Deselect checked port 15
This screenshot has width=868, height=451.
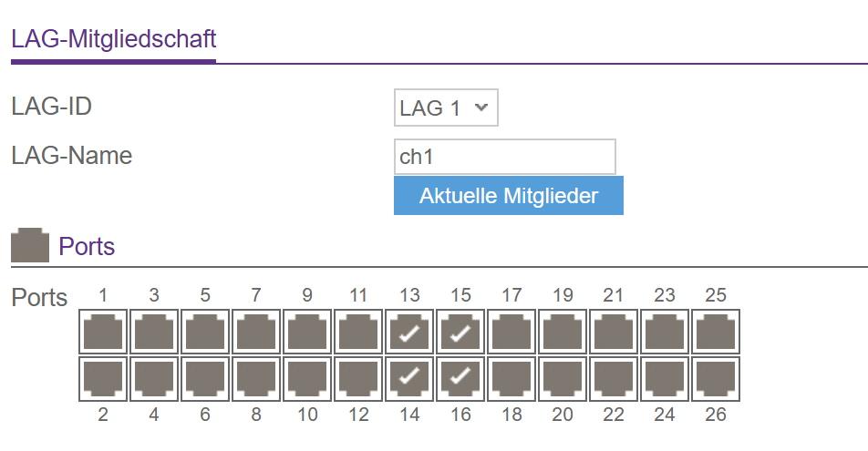[x=460, y=333]
